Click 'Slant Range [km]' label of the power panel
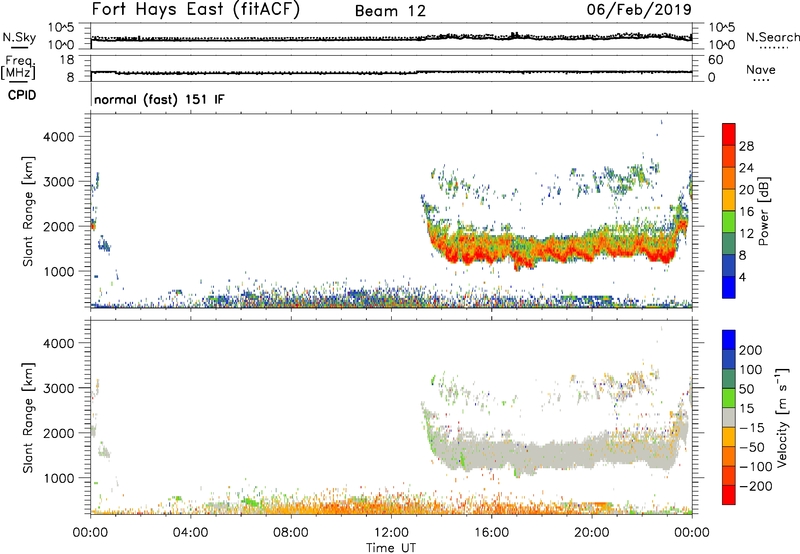The height and width of the screenshot is (554, 800). [x=28, y=211]
